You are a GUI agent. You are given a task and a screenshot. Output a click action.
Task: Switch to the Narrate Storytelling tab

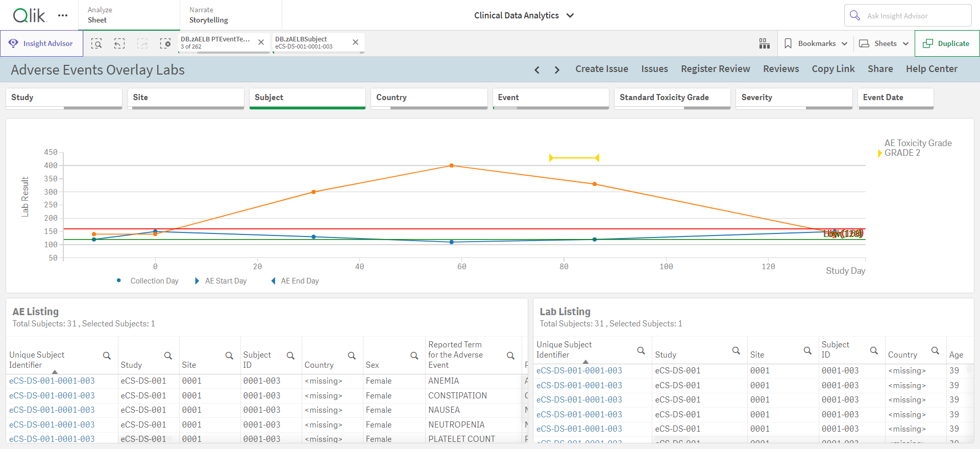click(230, 15)
